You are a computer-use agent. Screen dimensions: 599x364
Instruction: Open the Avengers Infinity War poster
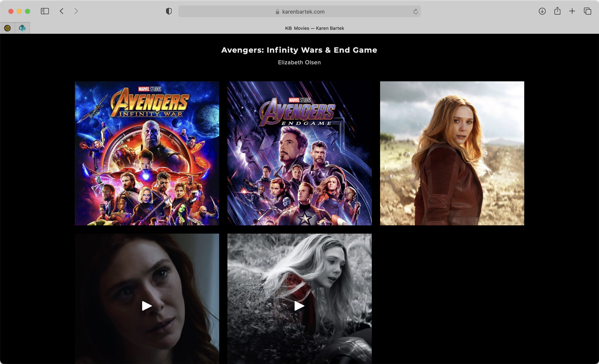pos(147,153)
